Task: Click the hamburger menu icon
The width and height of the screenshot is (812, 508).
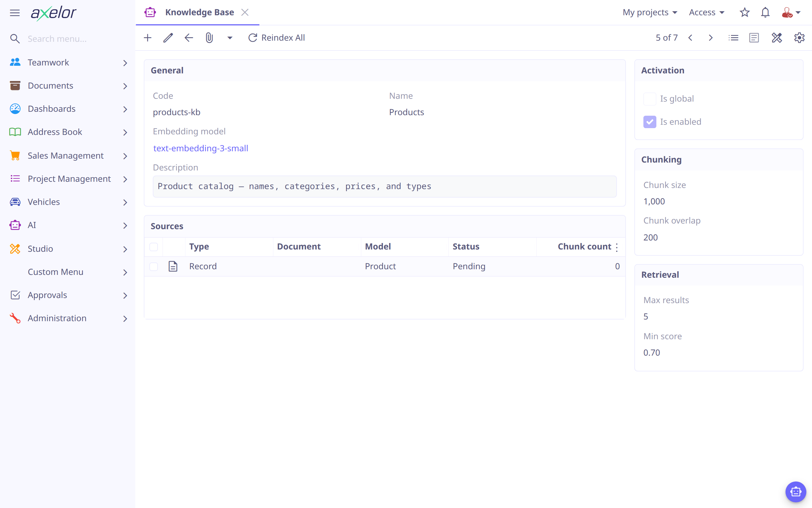Action: tap(15, 13)
